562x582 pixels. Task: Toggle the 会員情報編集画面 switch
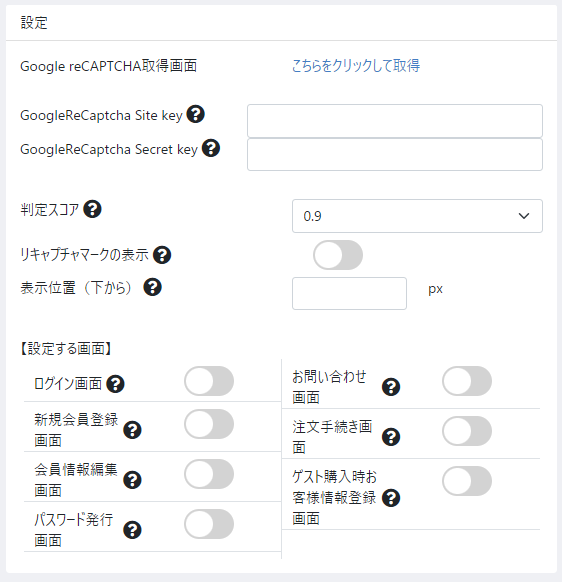click(209, 474)
